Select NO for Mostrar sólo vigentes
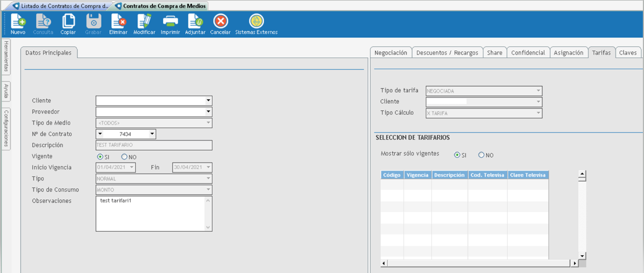Screen dimensions: 644x273 481,155
